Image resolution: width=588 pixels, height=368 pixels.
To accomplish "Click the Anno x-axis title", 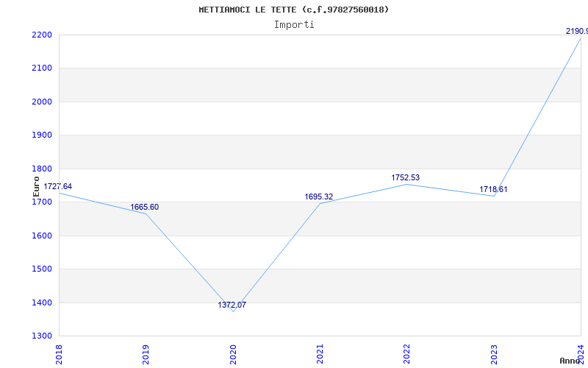I will pyautogui.click(x=571, y=361).
